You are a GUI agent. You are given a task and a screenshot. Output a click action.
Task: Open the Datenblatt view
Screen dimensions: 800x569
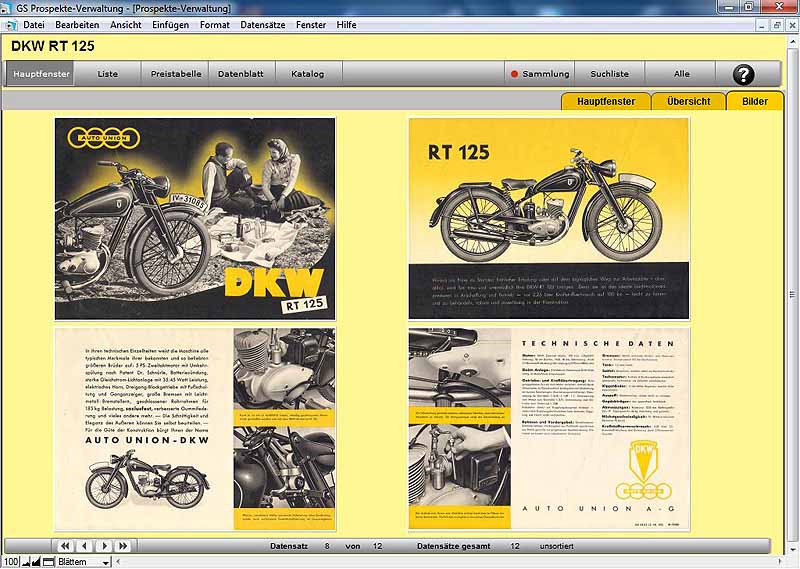point(241,74)
